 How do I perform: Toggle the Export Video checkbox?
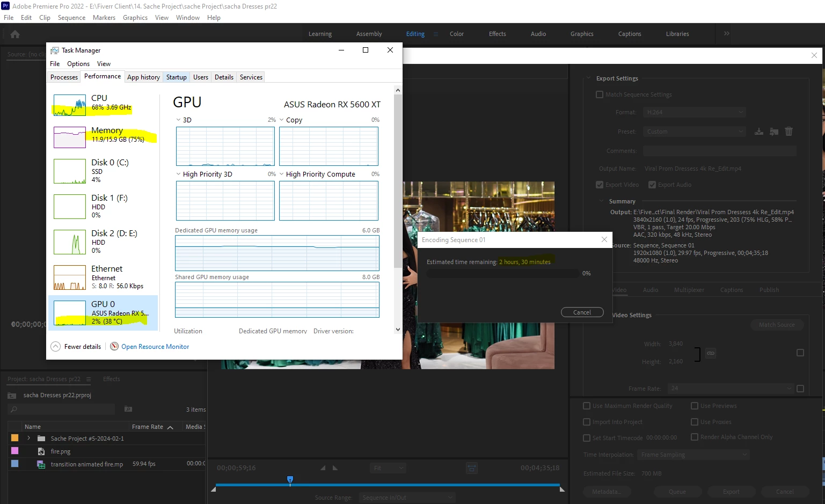point(600,185)
